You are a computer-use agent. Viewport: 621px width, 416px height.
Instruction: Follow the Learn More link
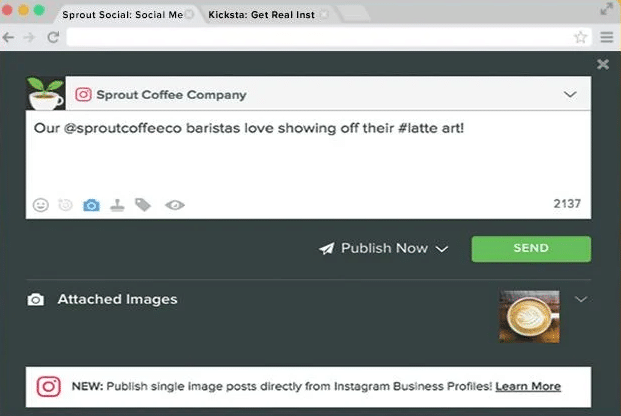528,386
